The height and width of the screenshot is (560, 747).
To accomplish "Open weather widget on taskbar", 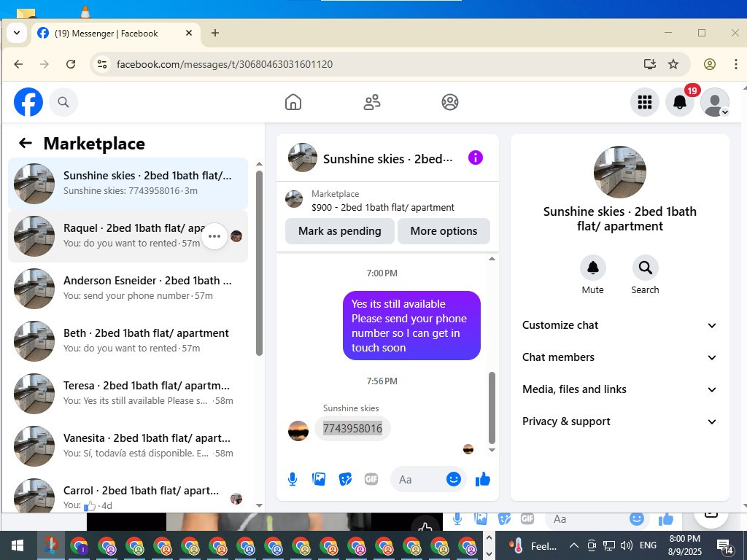I will coord(533,545).
